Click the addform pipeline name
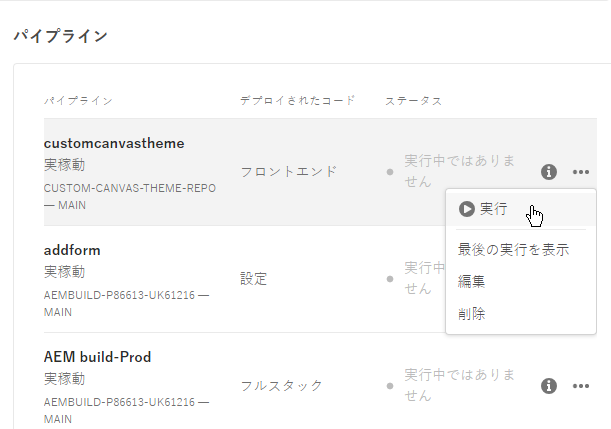This screenshot has width=611, height=429. 72,250
